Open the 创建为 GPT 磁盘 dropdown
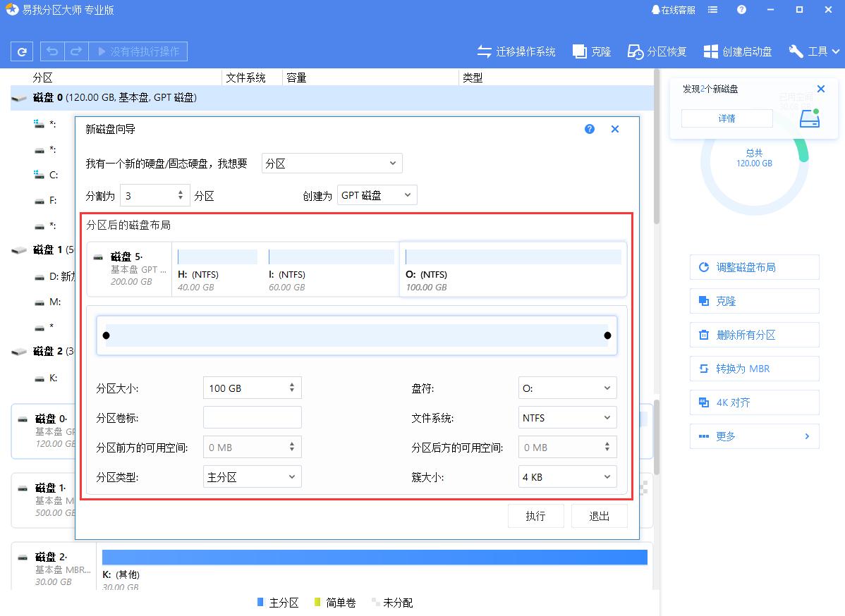 (x=377, y=195)
